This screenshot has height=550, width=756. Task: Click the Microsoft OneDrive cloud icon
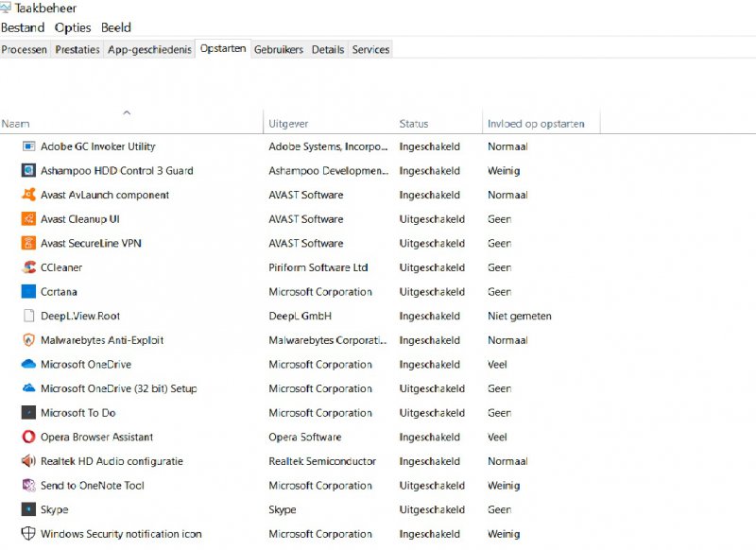point(28,364)
